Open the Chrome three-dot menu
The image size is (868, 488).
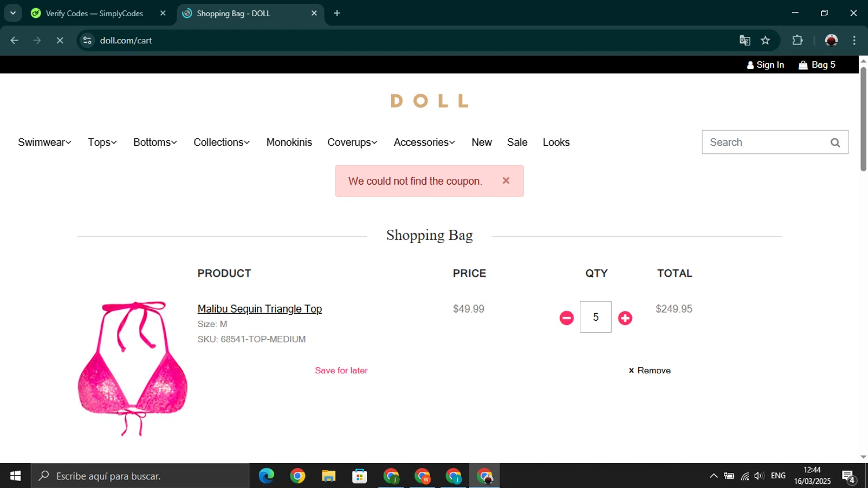[x=854, y=41]
